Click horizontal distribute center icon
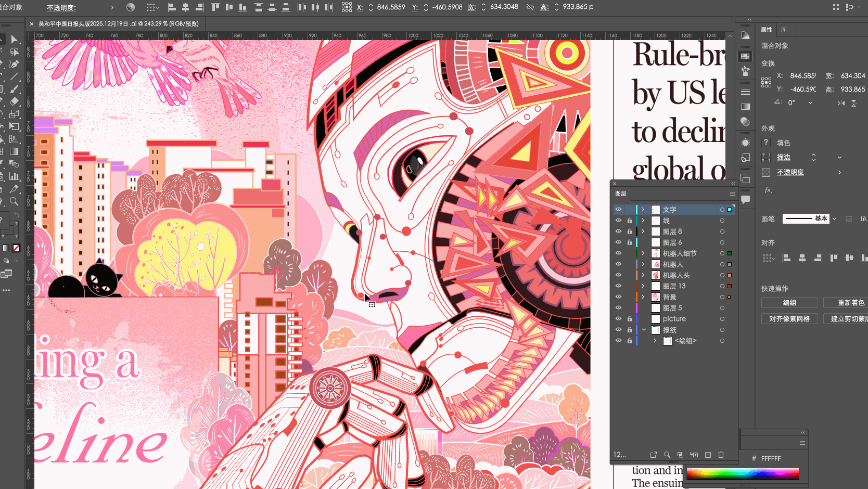The image size is (868, 489). coord(315,7)
